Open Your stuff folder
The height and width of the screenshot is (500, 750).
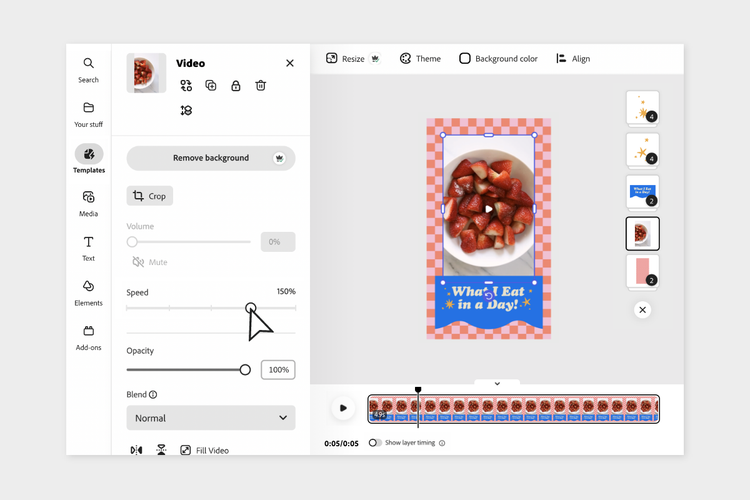pos(88,114)
